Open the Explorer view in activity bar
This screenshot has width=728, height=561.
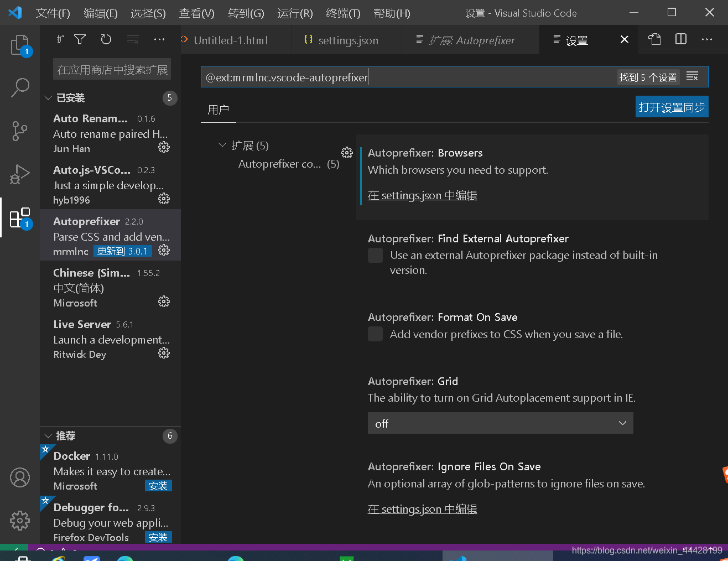coord(20,45)
